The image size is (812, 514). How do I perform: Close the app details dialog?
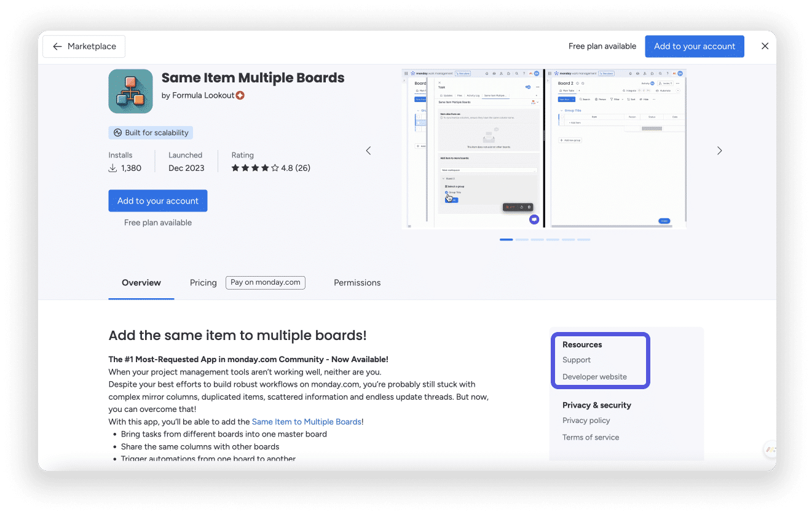(765, 46)
